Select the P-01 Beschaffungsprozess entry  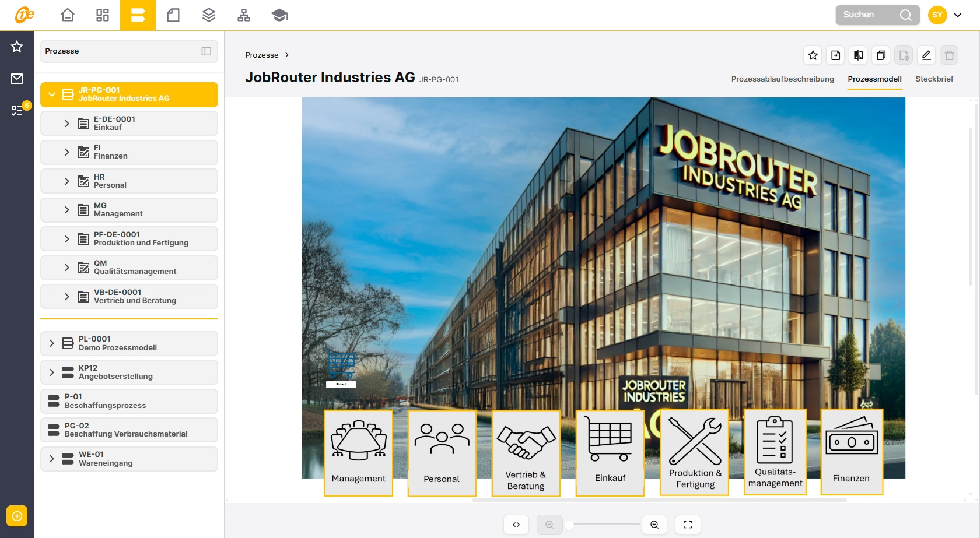129,401
